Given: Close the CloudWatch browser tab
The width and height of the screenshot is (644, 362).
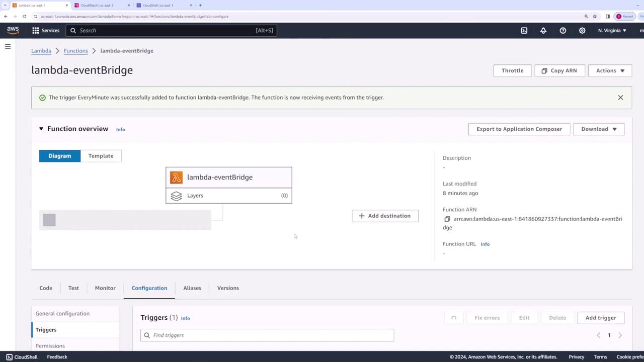Looking at the screenshot, I should (129, 5).
